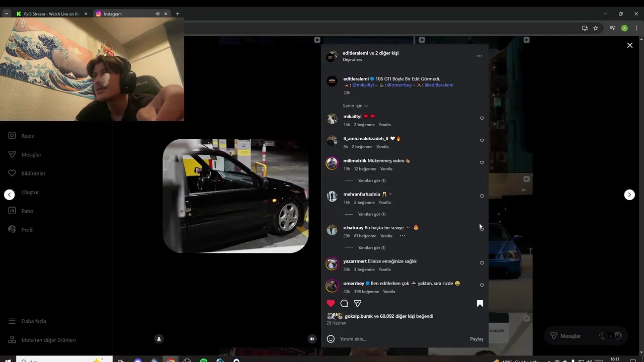This screenshot has height=362, width=644.
Task: Reply to omerrbey's comment via Yanıtla
Action: [x=389, y=292]
